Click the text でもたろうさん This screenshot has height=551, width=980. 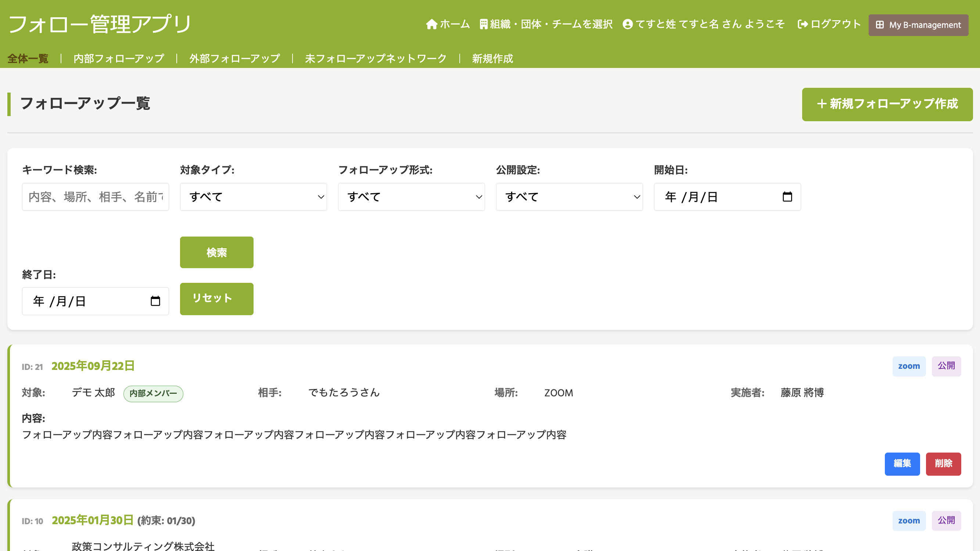click(x=344, y=393)
